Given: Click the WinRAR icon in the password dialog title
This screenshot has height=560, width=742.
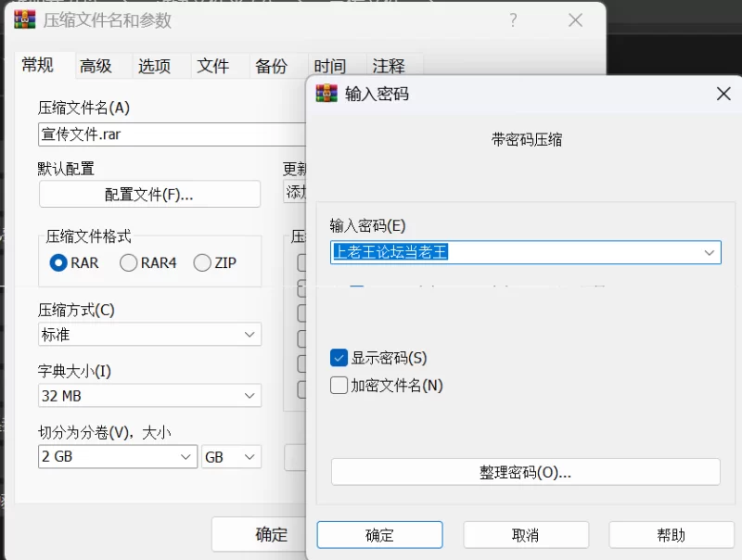Looking at the screenshot, I should (x=326, y=94).
